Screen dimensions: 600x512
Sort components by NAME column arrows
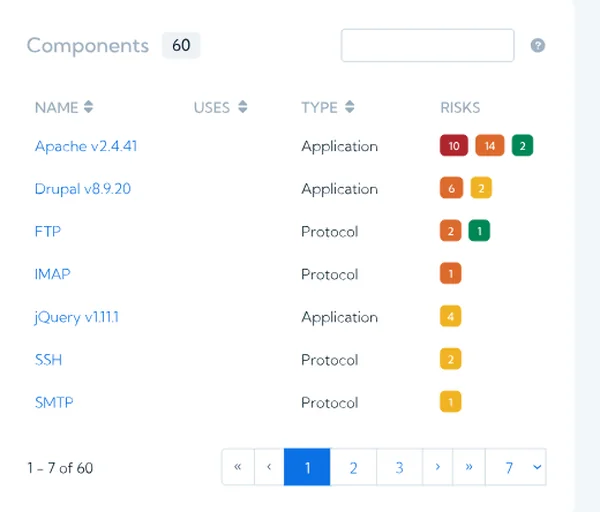(x=88, y=107)
